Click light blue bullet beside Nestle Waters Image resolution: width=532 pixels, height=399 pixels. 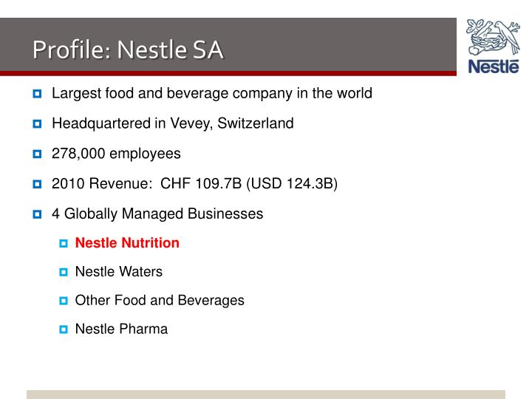[x=64, y=272]
